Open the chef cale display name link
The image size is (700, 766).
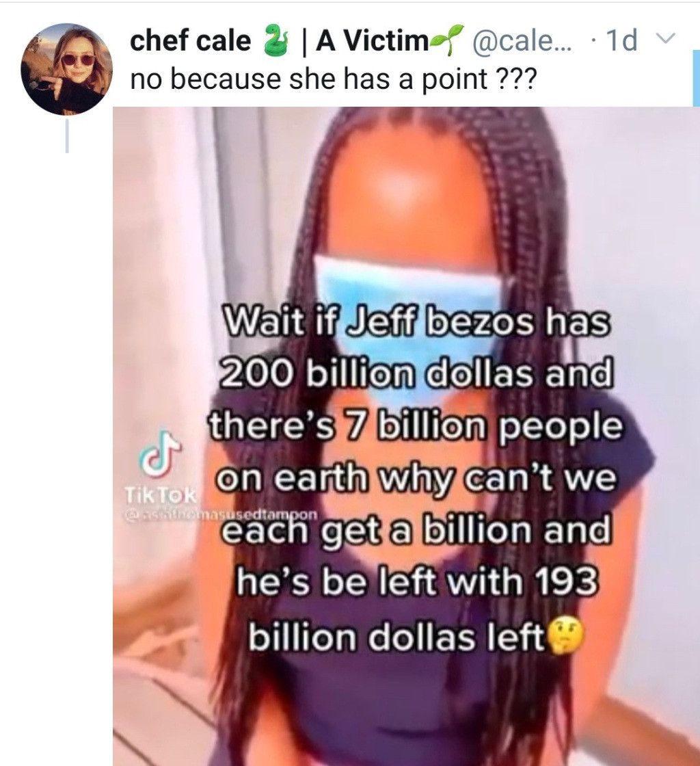click(x=190, y=40)
